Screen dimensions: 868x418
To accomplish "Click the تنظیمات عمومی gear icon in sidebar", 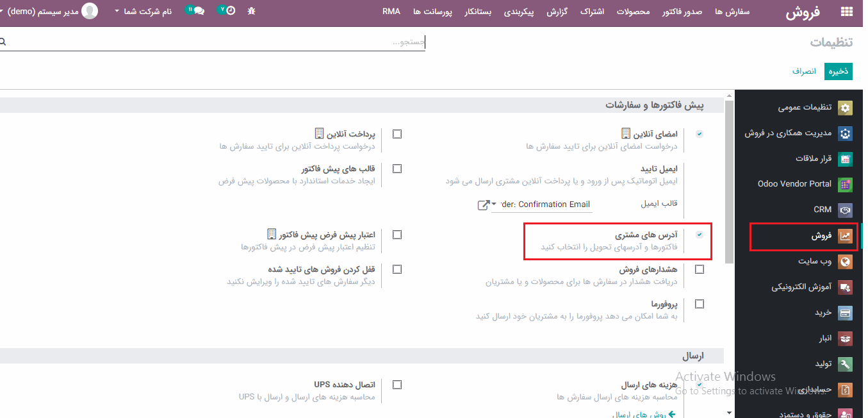I will click(846, 108).
